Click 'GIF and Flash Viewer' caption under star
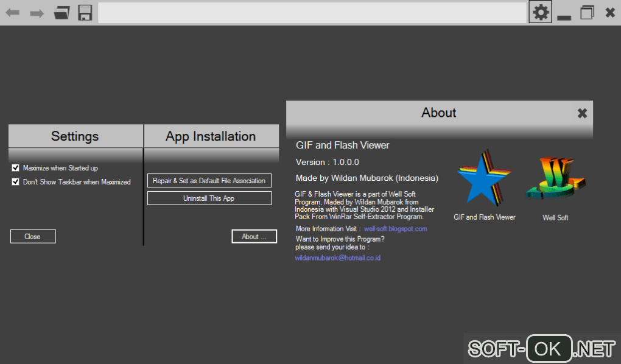Image resolution: width=621 pixels, height=364 pixels. (x=485, y=217)
